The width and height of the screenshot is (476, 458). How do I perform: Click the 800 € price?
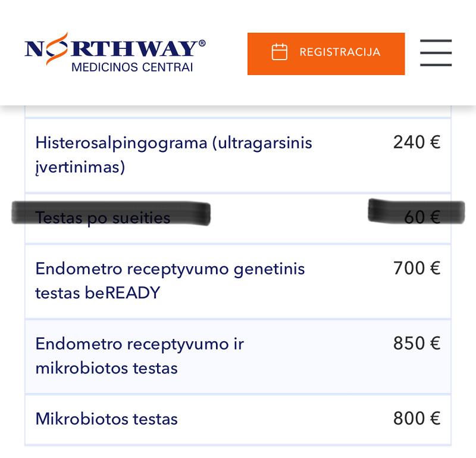[416, 419]
